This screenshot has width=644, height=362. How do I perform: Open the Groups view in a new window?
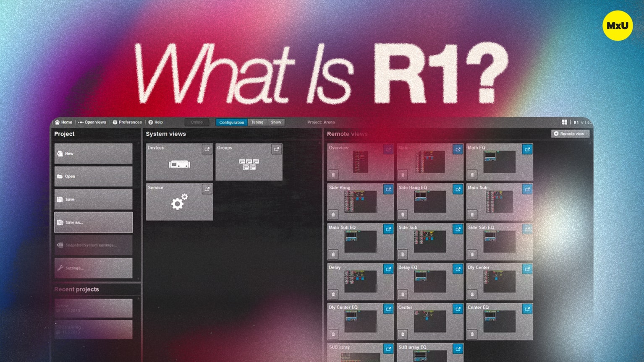(277, 149)
